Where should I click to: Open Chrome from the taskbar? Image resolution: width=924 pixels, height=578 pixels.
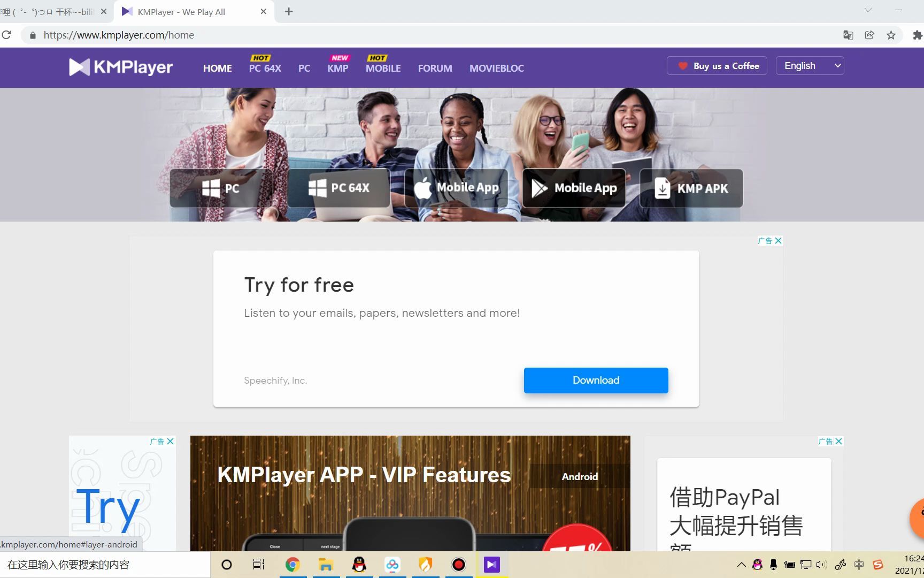(x=292, y=565)
